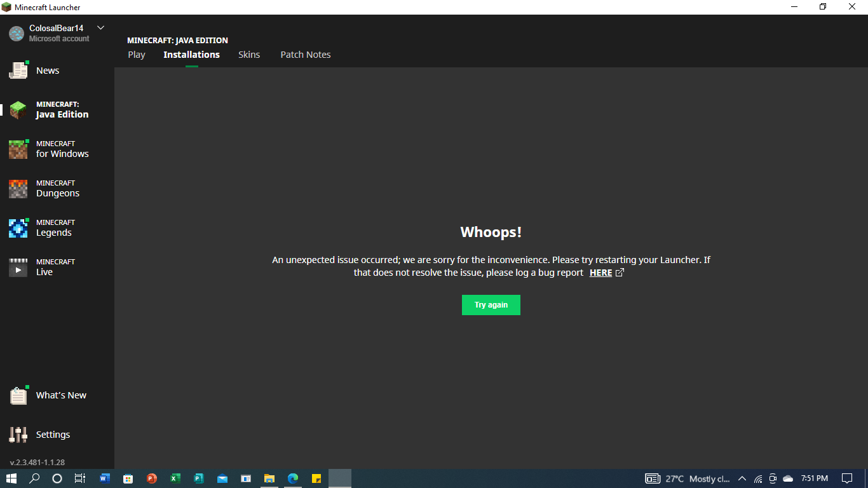
Task: Open Microsoft Store from the taskbar
Action: [128, 478]
